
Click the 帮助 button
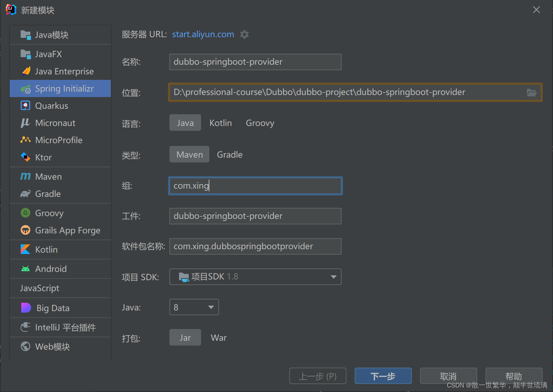(514, 376)
